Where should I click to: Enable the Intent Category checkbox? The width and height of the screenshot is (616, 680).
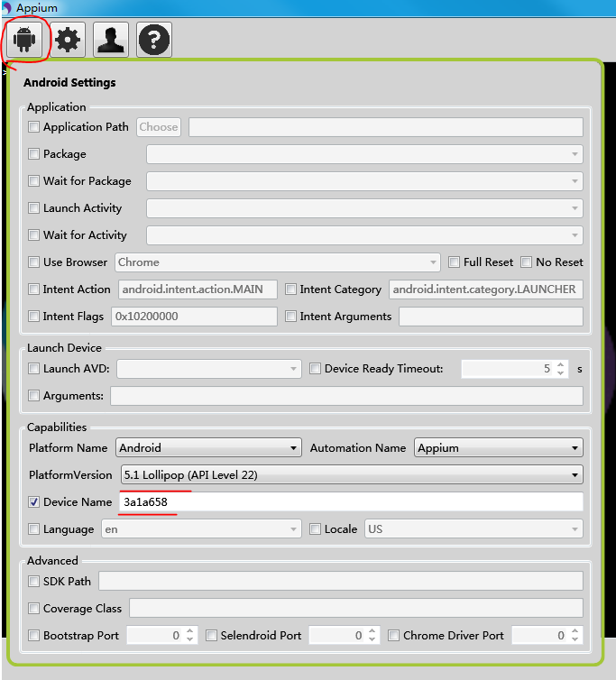[290, 289]
